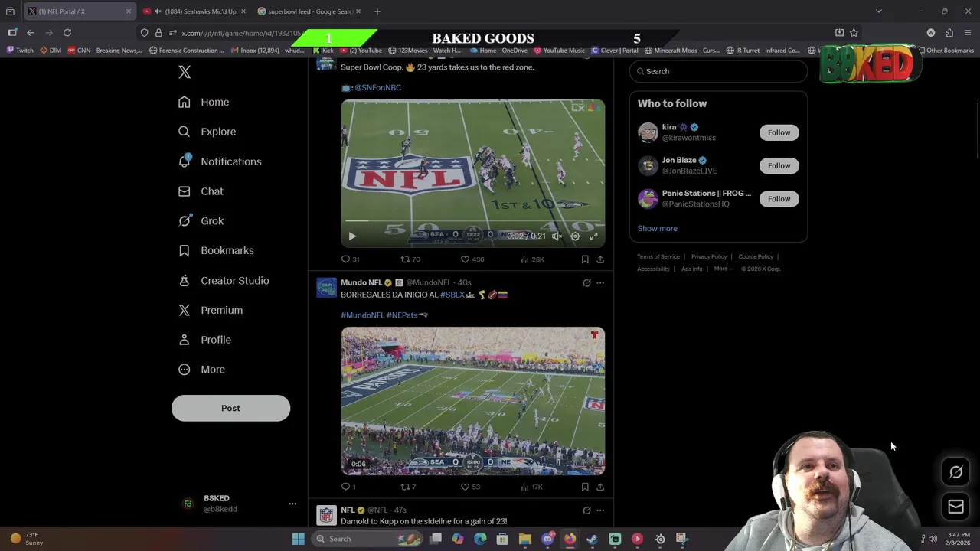Open the Privacy Policy link
The width and height of the screenshot is (980, 551).
[x=709, y=256]
